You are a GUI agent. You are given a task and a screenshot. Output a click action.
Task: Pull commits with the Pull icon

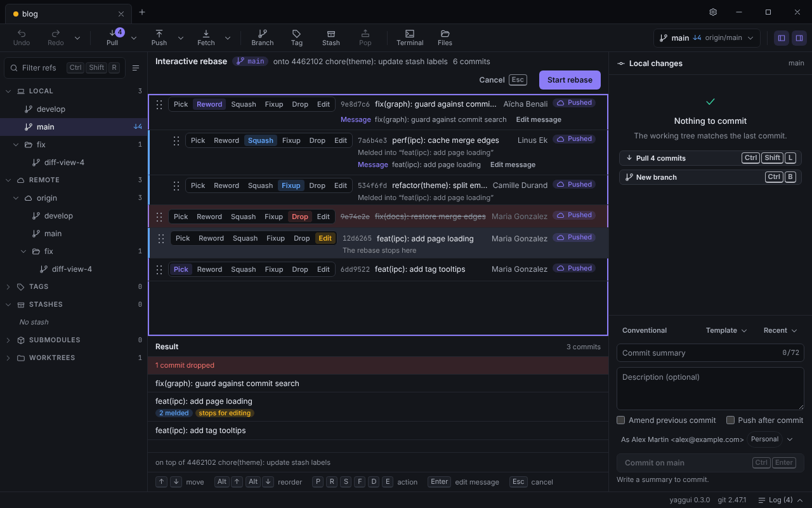[x=112, y=37]
